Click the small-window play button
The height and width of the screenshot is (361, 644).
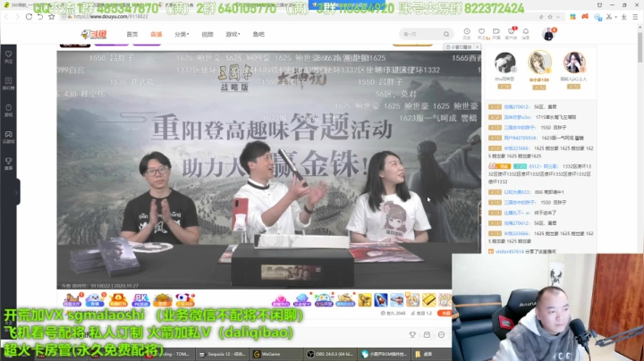point(460,46)
